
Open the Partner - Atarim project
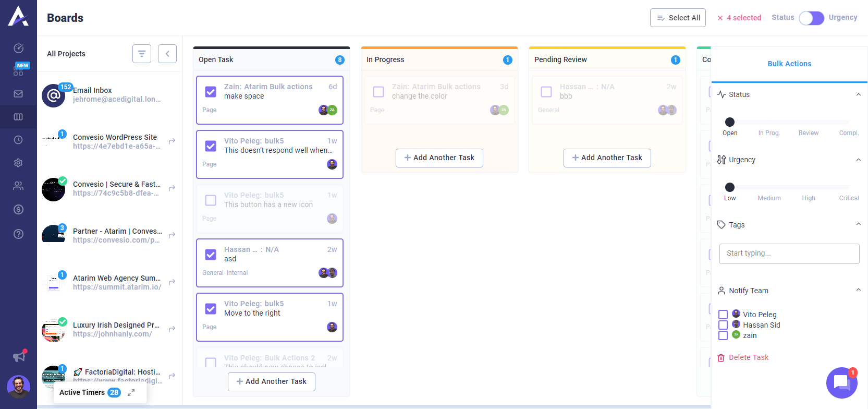(x=117, y=235)
